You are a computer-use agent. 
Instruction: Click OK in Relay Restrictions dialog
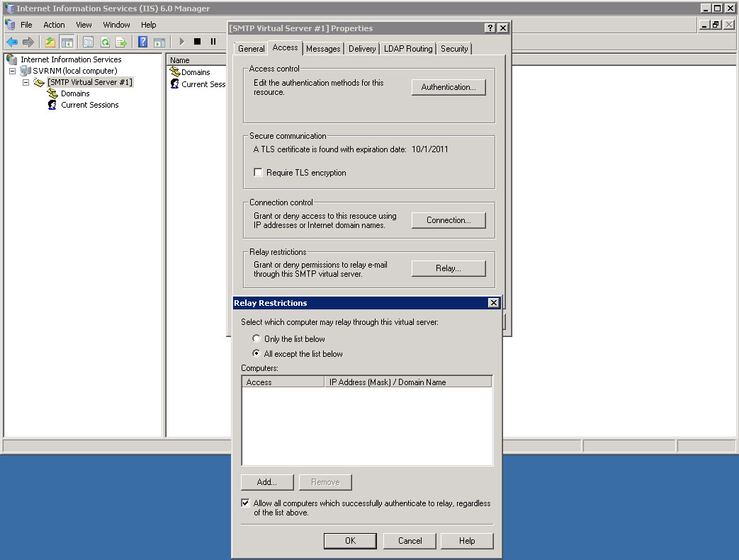click(x=350, y=541)
